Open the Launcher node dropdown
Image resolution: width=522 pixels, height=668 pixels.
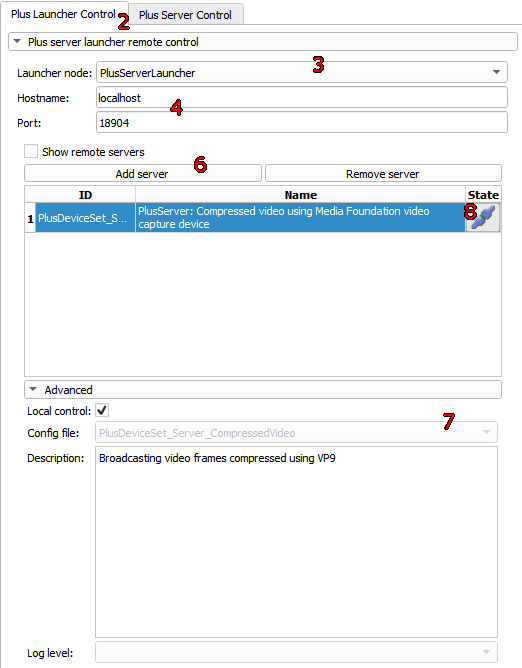(x=302, y=72)
